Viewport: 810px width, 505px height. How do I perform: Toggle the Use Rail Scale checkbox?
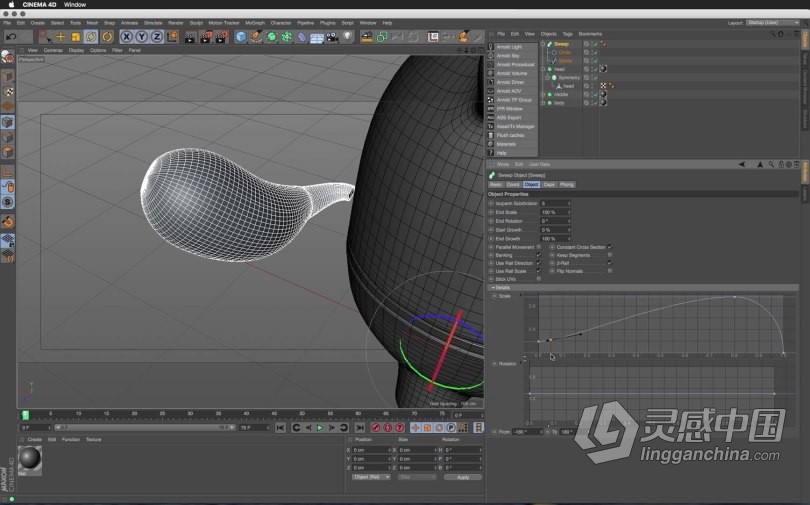click(539, 271)
